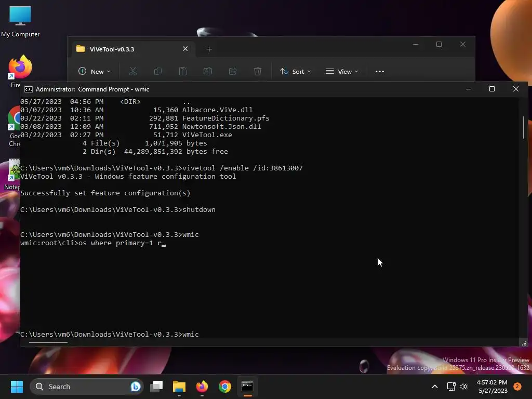This screenshot has width=532, height=399.
Task: Show hidden icons with tray chevron
Action: point(435,387)
